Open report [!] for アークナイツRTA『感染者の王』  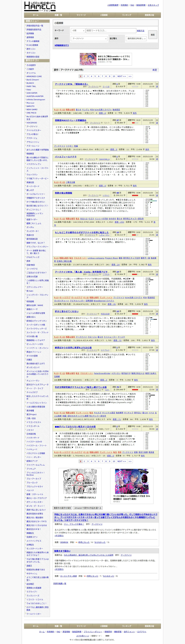pyautogui.click(x=157, y=84)
